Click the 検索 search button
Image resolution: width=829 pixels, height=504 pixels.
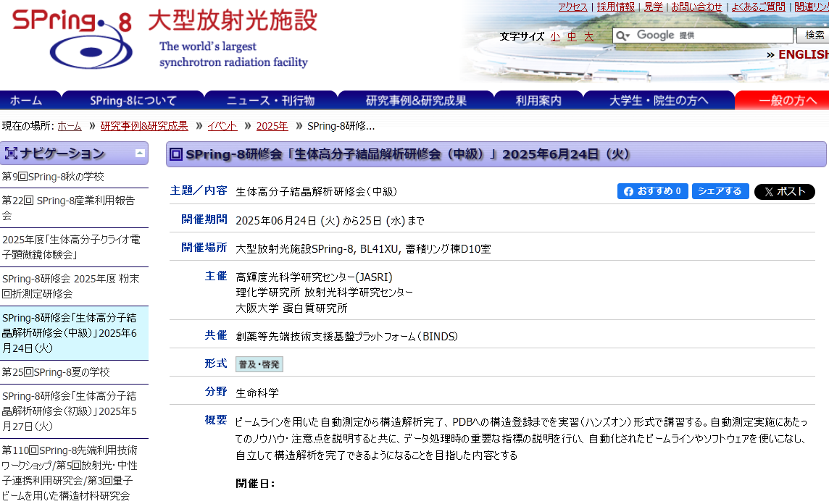click(815, 35)
